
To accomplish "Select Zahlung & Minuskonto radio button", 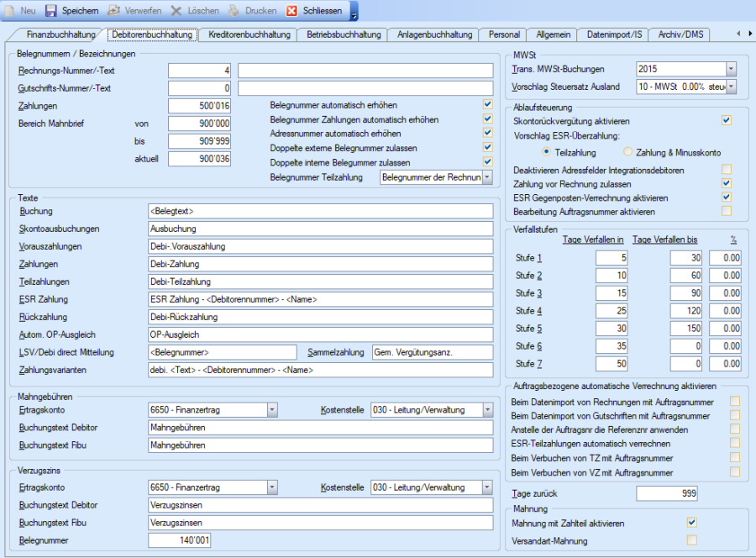I will tap(628, 152).
